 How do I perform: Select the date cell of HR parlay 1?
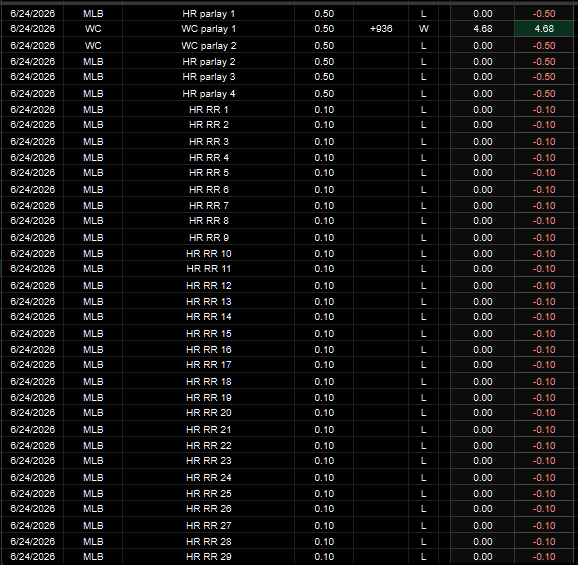(32, 14)
